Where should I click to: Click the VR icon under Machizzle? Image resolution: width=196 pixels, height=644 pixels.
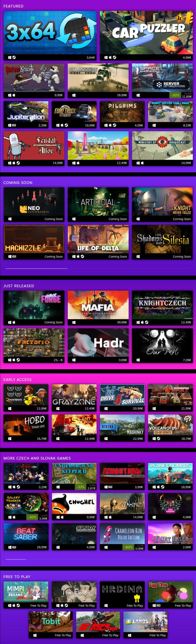(x=14, y=256)
